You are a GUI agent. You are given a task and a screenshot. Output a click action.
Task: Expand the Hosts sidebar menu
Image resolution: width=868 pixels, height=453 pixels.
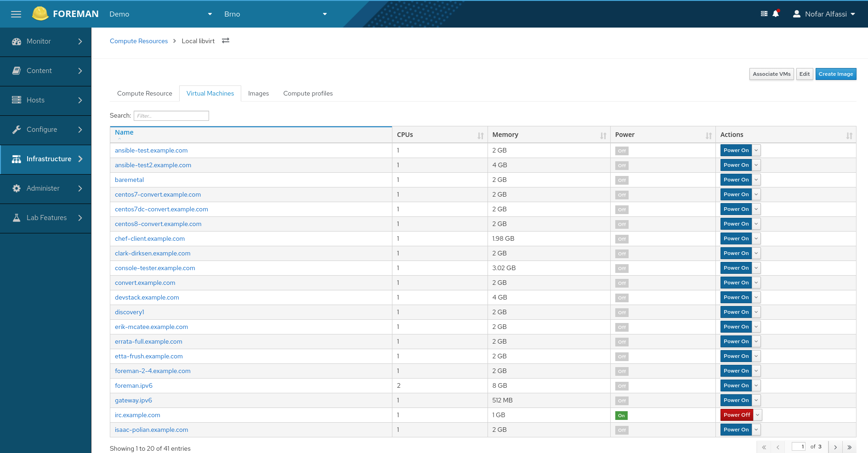(45, 100)
